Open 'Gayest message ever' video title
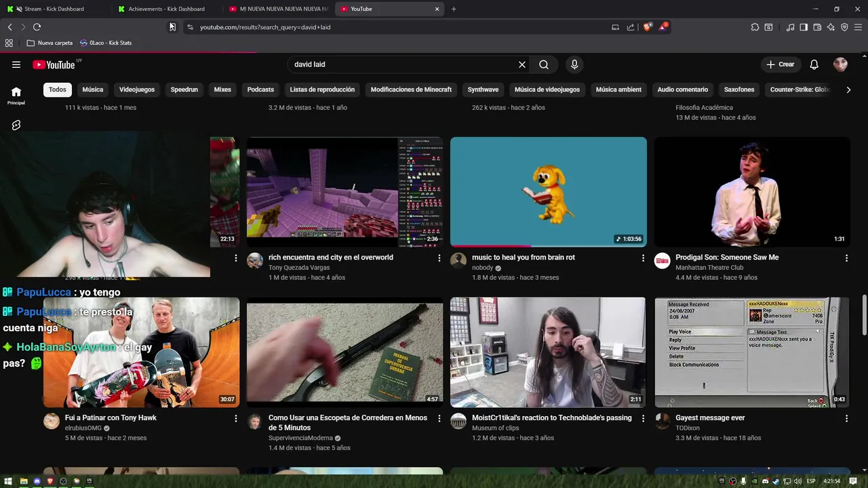This screenshot has height=488, width=868. 710,418
